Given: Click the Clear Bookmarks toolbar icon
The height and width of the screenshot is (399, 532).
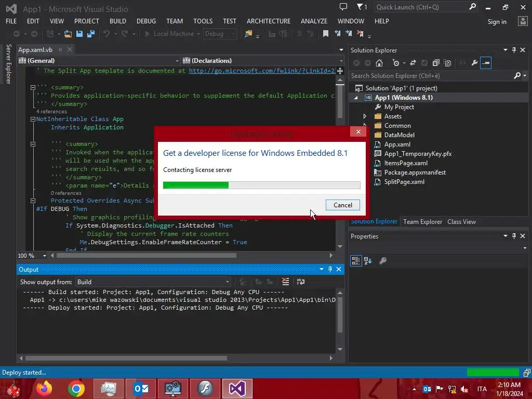Looking at the screenshot, I should pyautogui.click(x=360, y=33).
